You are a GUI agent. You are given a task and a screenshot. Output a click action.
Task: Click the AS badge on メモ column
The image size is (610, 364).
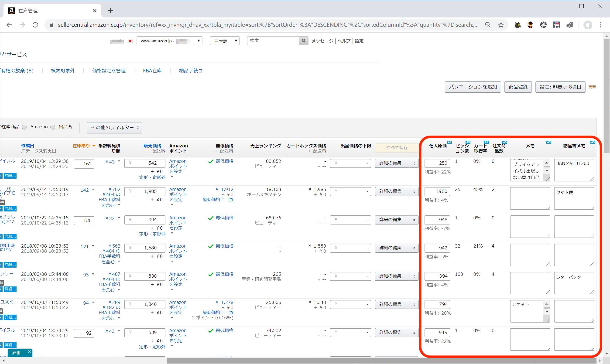tap(549, 142)
